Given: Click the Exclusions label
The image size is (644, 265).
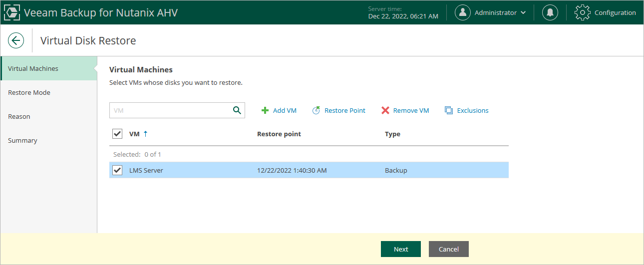Looking at the screenshot, I should click(x=473, y=110).
